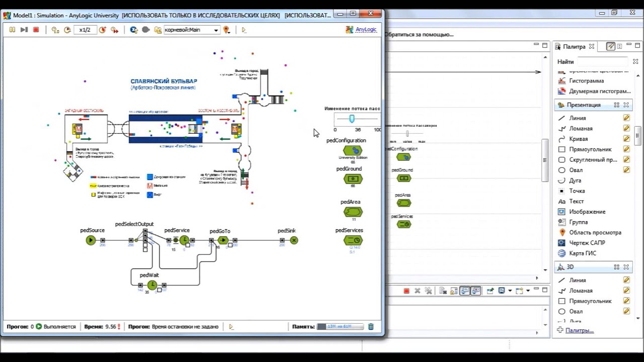Toggle the pencil mode for Кривая
The height and width of the screenshot is (362, 644).
point(626,139)
